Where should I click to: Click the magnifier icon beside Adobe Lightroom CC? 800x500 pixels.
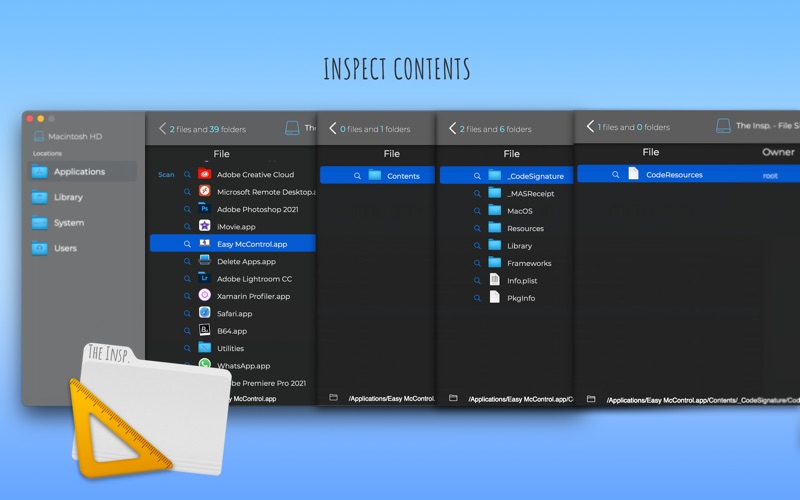(x=187, y=279)
